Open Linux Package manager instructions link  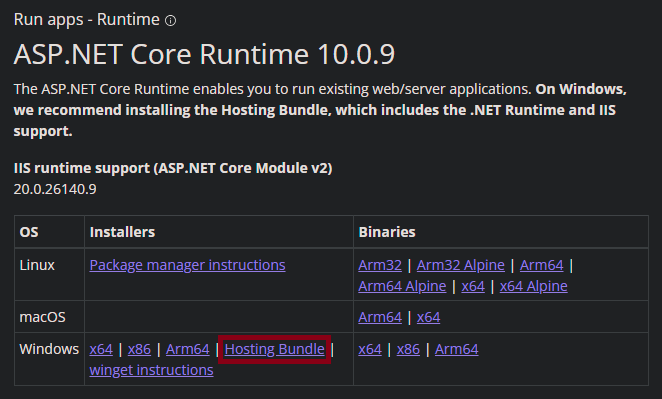tap(187, 265)
